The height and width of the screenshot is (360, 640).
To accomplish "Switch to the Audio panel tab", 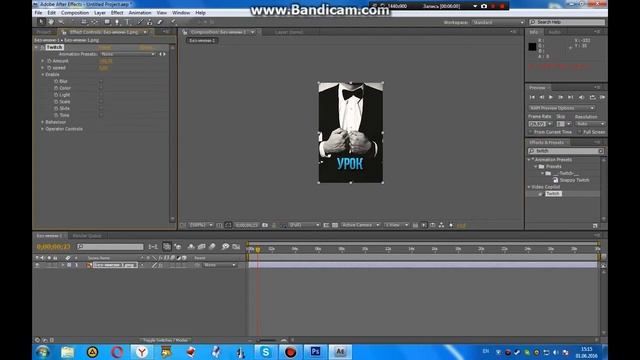I will (554, 32).
